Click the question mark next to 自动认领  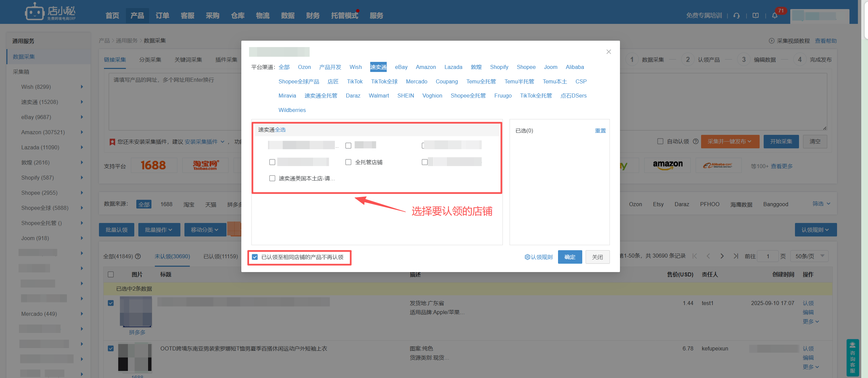(695, 141)
